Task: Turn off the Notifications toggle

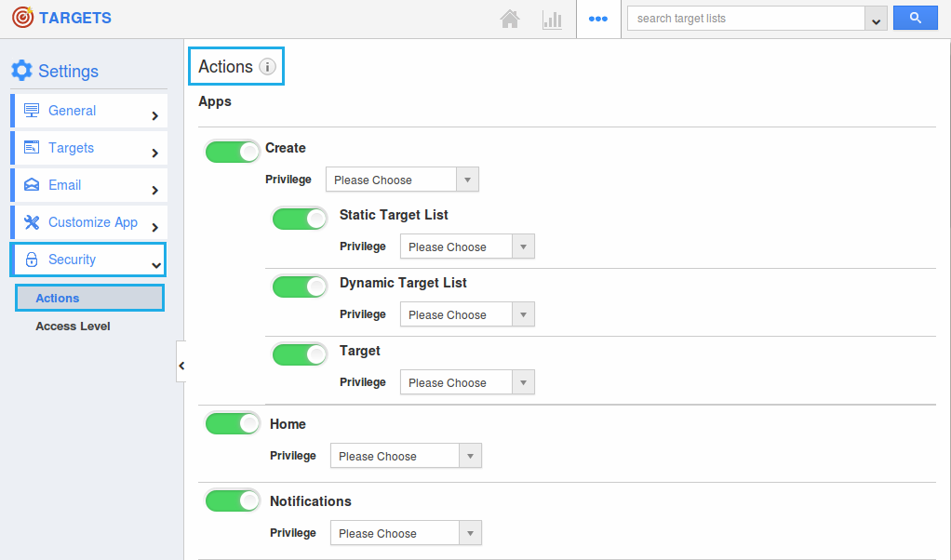Action: 233,500
